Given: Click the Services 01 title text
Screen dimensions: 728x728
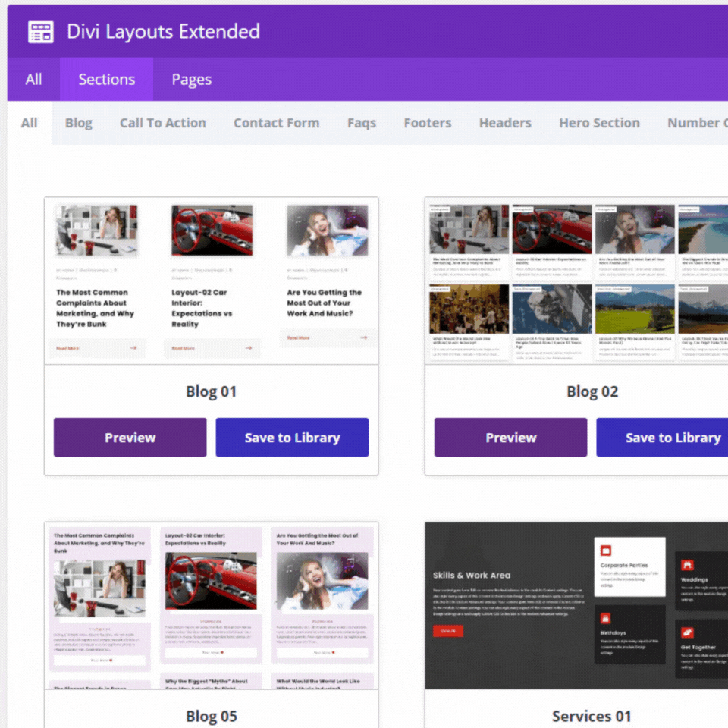Looking at the screenshot, I should 591,716.
